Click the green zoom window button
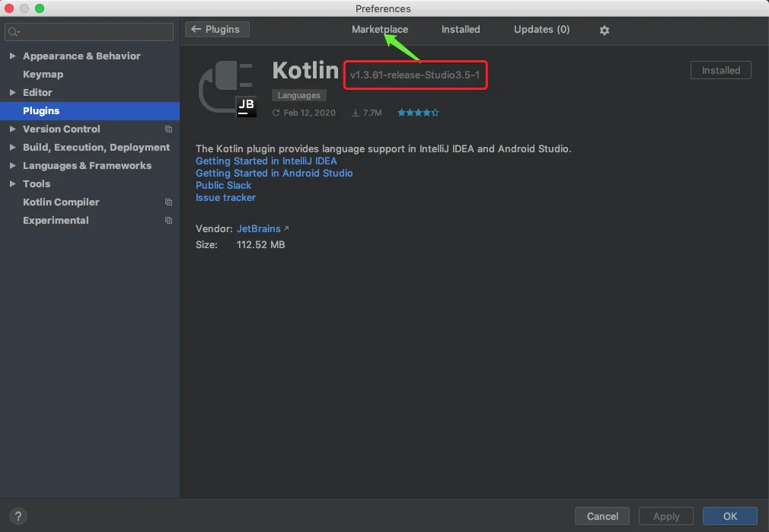 (x=40, y=8)
